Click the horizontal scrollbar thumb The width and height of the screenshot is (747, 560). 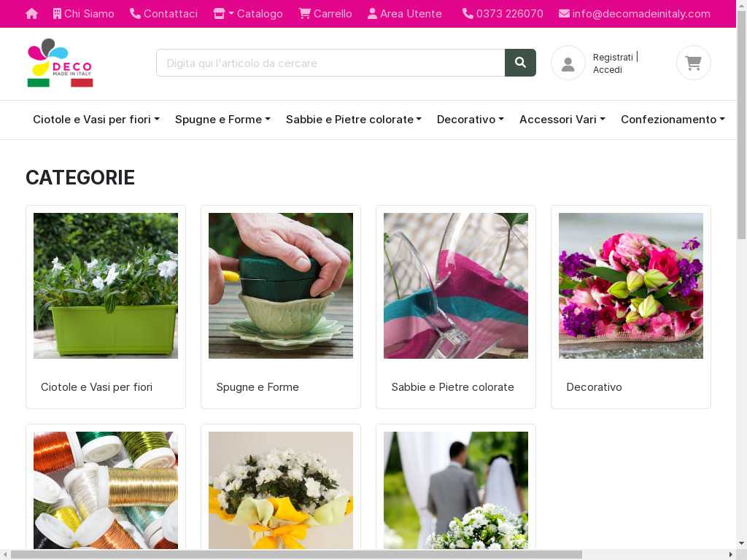(296, 555)
